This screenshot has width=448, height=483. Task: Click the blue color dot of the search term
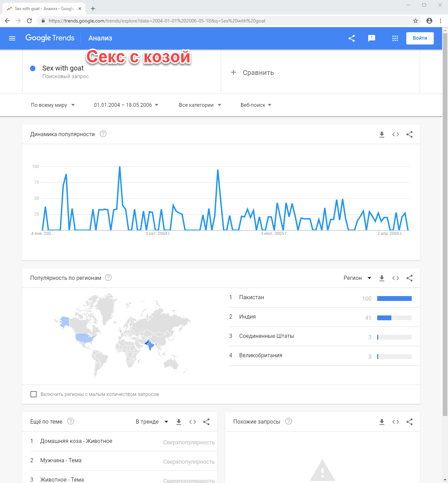click(33, 68)
